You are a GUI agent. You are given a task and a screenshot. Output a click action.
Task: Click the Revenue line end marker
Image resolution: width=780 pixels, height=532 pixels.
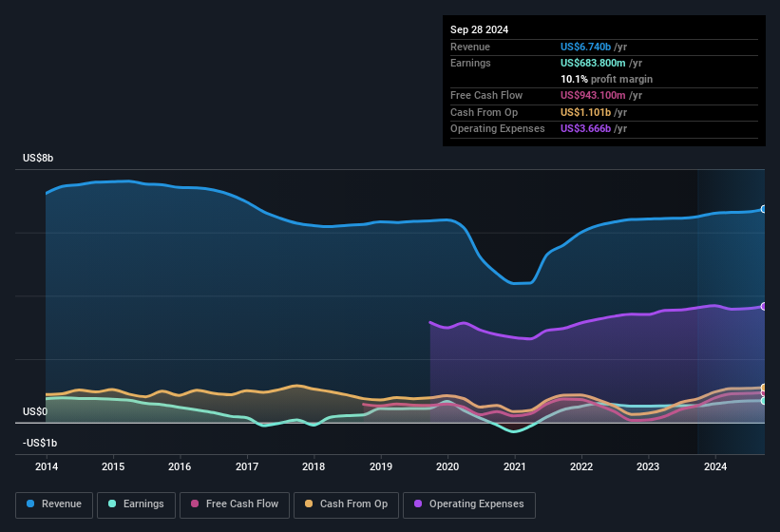click(x=764, y=209)
